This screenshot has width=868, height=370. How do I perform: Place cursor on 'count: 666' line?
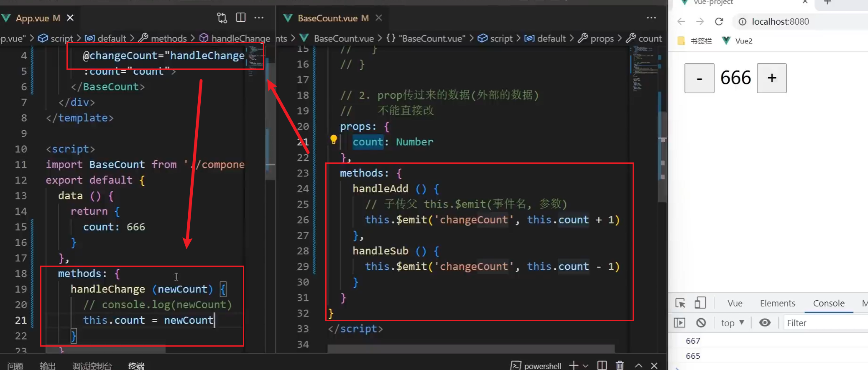coord(114,227)
